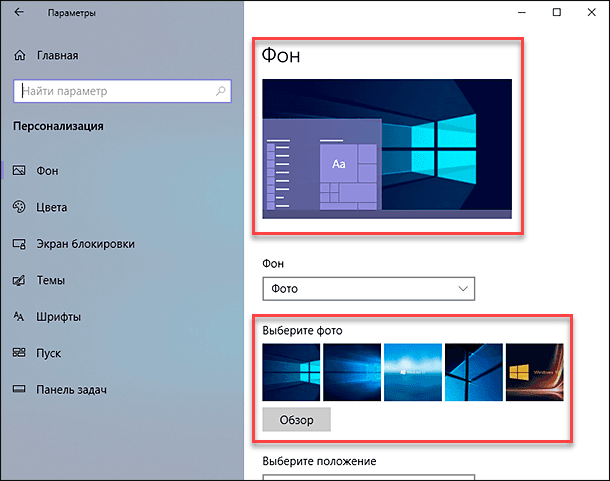The height and width of the screenshot is (481, 610).
Task: Pick the third light blue wallpaper thumbnail
Action: click(x=413, y=372)
